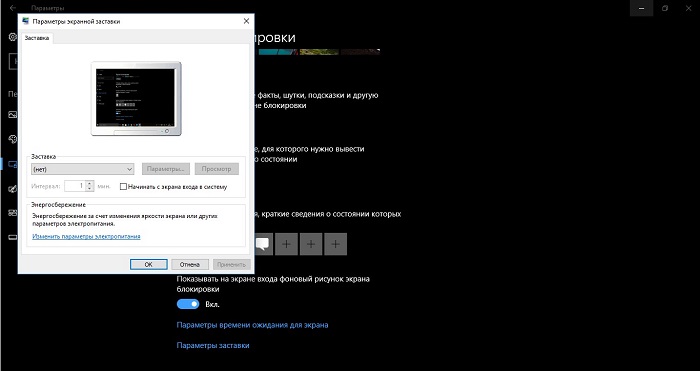Click the interval minutes input field
The image size is (700, 371).
75,186
